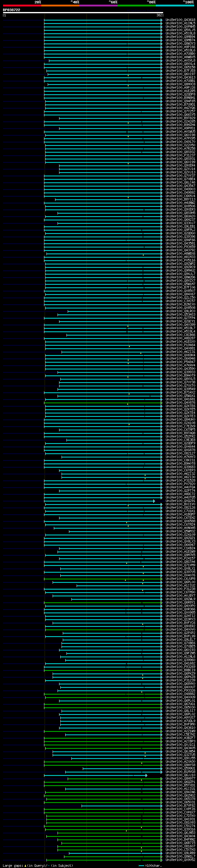Select the UniRef100_A2XA30 label

pyautogui.click(x=180, y=762)
